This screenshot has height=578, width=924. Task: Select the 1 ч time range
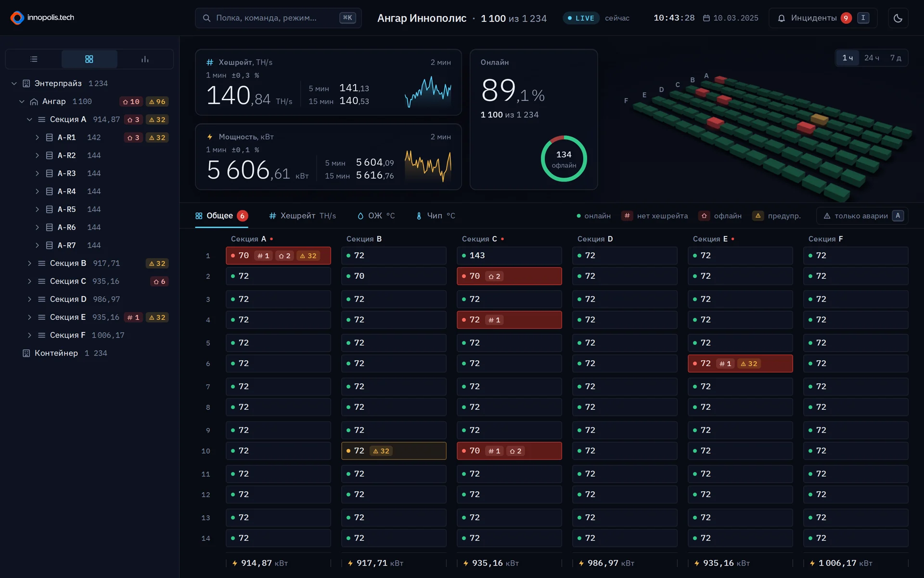(847, 58)
